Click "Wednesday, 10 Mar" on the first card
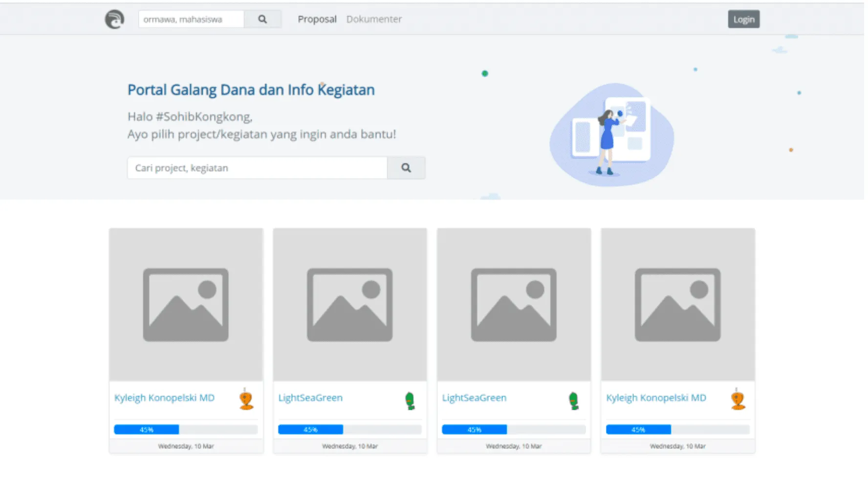 (186, 446)
